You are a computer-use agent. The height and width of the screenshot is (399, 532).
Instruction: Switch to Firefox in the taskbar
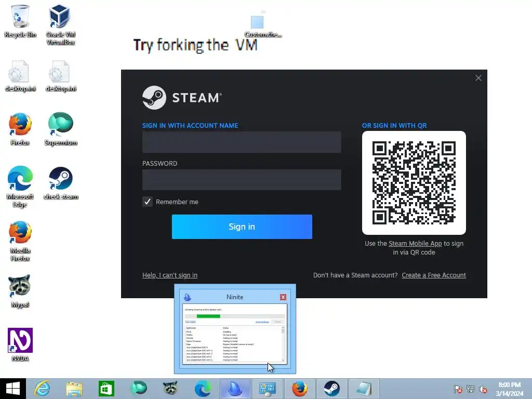pyautogui.click(x=300, y=389)
